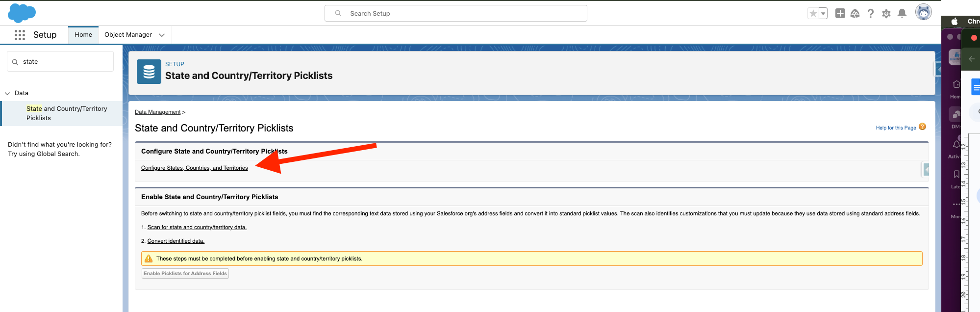This screenshot has width=980, height=312.
Task: Click the Data Management breadcrumb link
Action: coord(158,112)
